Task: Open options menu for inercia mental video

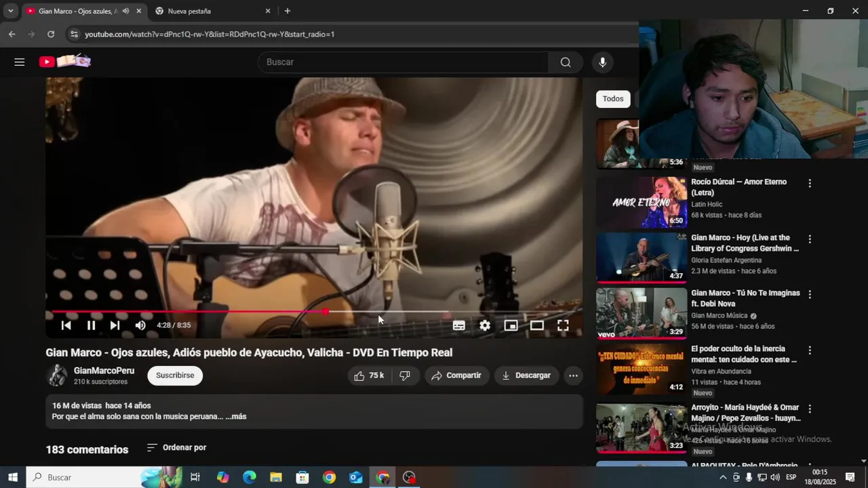Action: pos(809,350)
